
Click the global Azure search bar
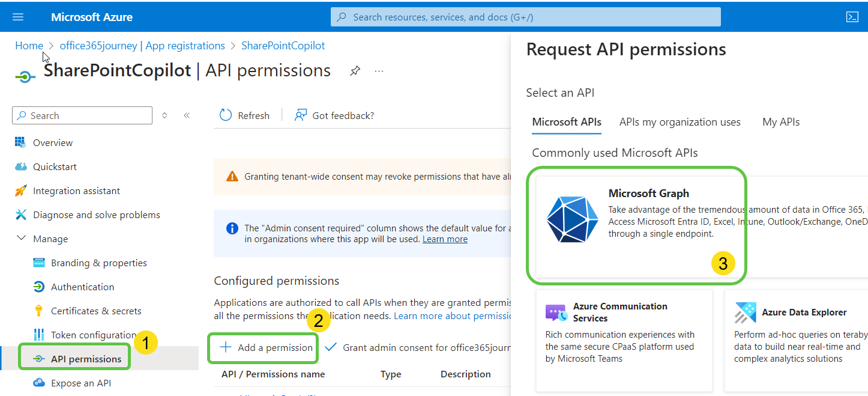coord(525,16)
